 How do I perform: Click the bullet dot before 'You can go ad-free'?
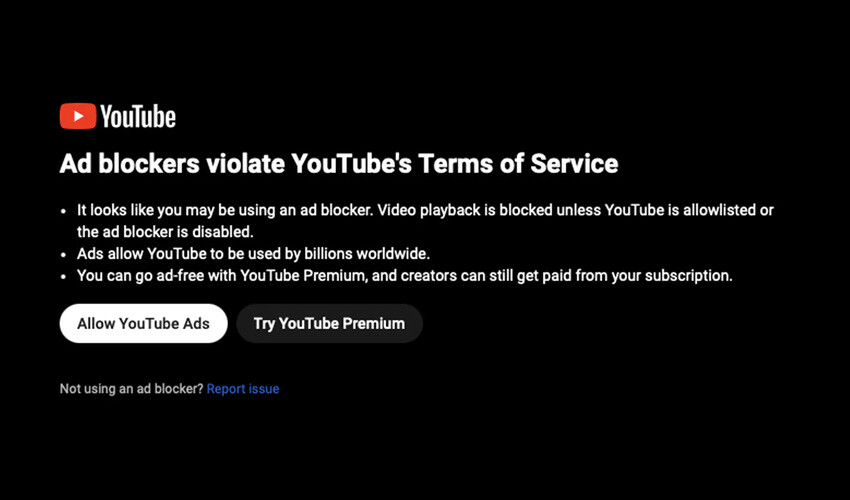click(x=63, y=276)
